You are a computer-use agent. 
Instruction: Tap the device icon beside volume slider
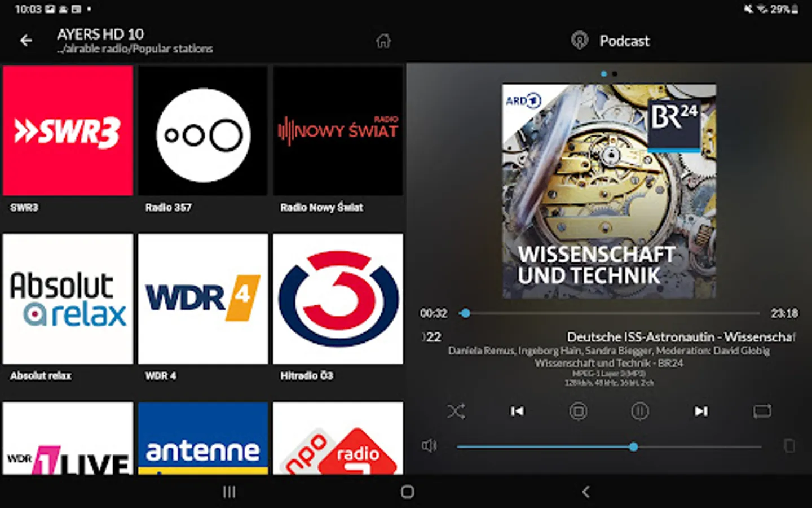tap(789, 446)
